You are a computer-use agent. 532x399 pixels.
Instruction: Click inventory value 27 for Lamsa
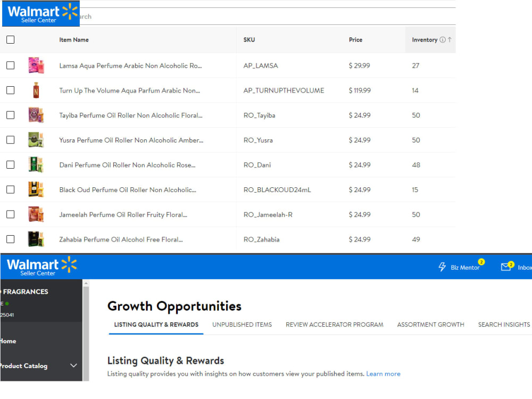(415, 65)
